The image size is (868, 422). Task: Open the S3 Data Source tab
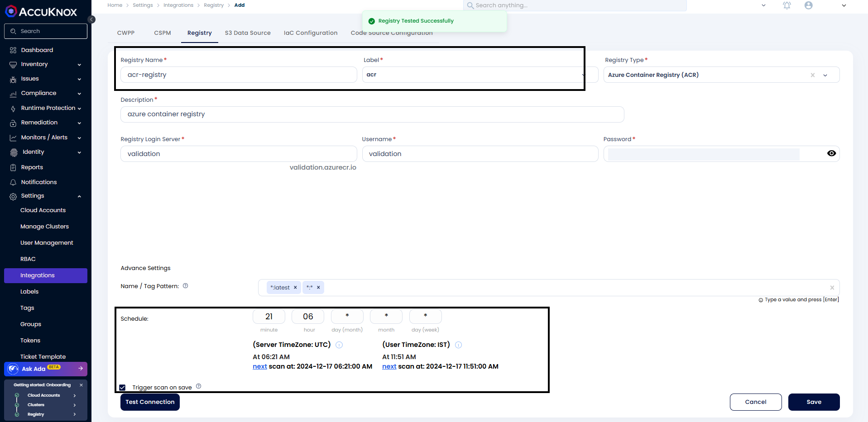click(248, 33)
